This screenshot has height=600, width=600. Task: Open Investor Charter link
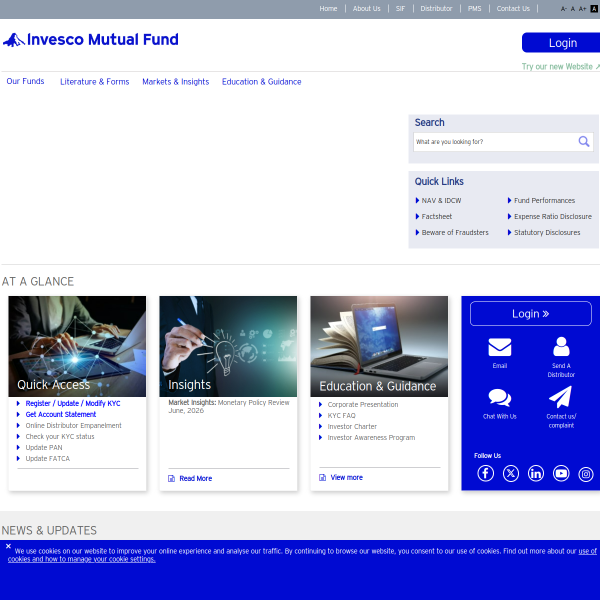tap(352, 427)
